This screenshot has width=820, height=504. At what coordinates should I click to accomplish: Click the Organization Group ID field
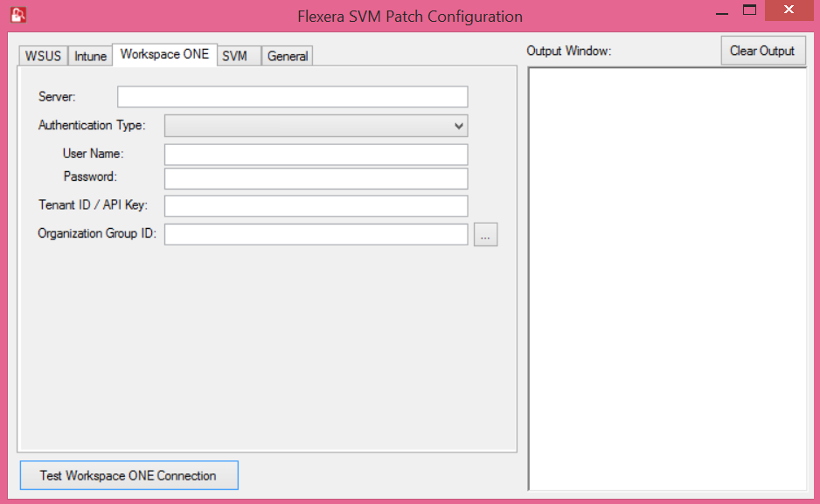pos(316,234)
